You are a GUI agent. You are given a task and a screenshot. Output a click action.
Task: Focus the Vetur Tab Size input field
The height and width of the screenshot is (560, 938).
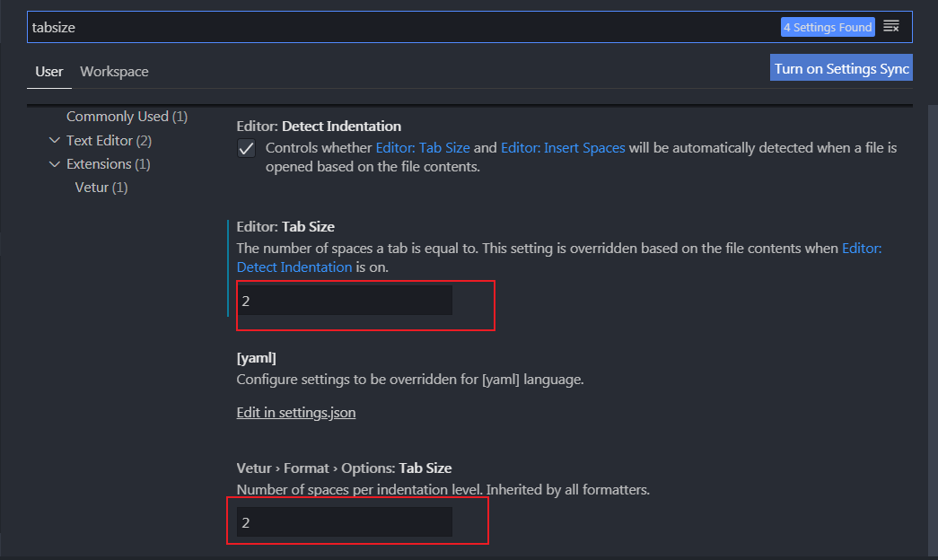345,522
